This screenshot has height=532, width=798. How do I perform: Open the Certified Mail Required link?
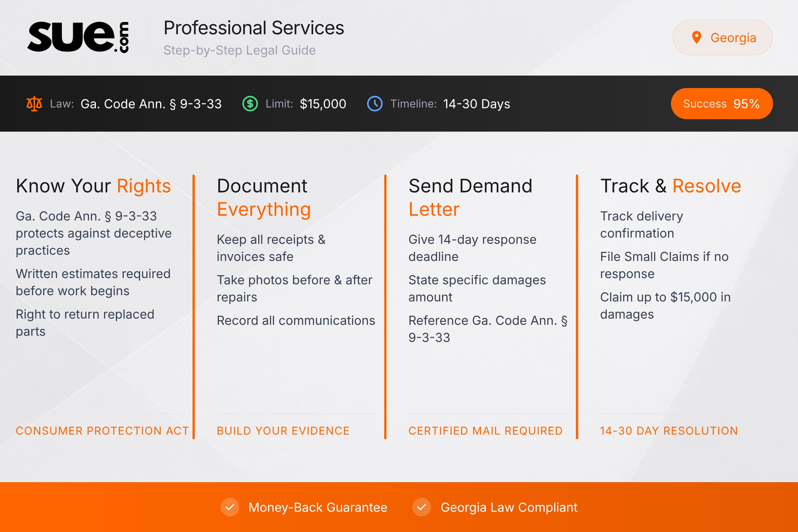pos(486,430)
